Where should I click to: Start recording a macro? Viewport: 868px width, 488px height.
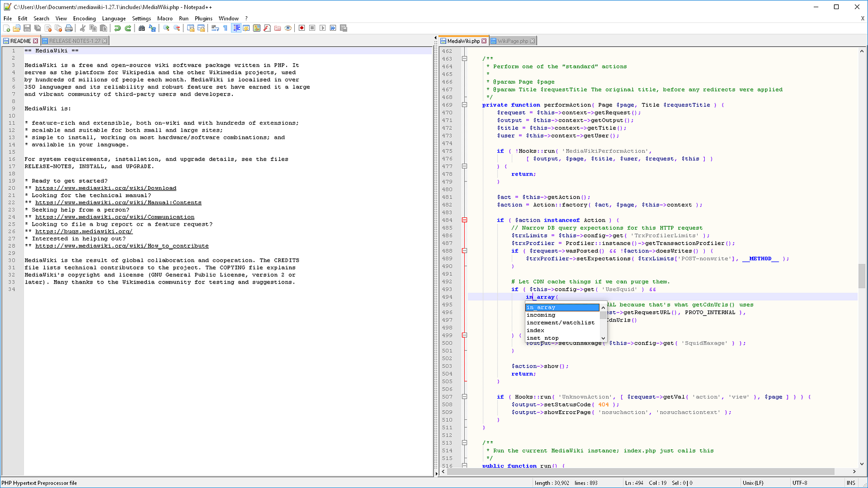(301, 28)
